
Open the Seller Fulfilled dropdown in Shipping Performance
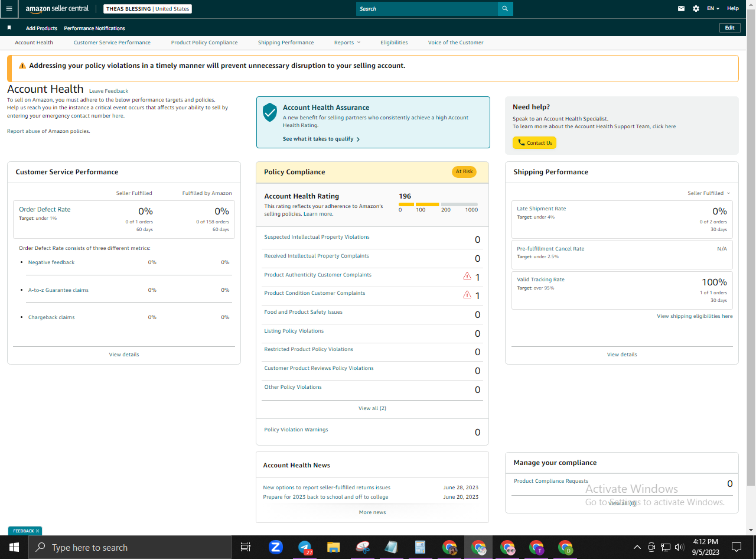pyautogui.click(x=709, y=193)
